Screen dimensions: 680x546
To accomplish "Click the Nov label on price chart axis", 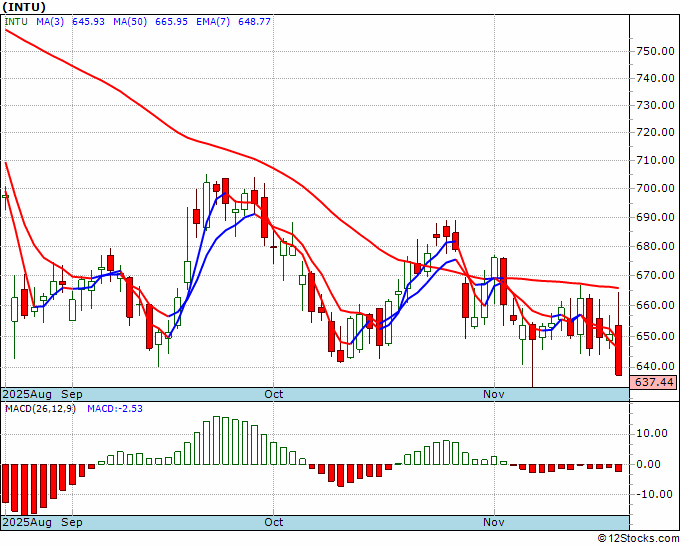I will [494, 394].
